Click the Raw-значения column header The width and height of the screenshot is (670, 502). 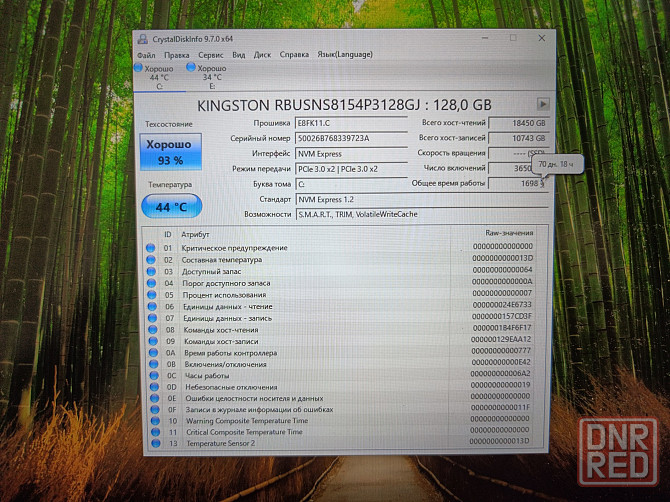click(509, 233)
